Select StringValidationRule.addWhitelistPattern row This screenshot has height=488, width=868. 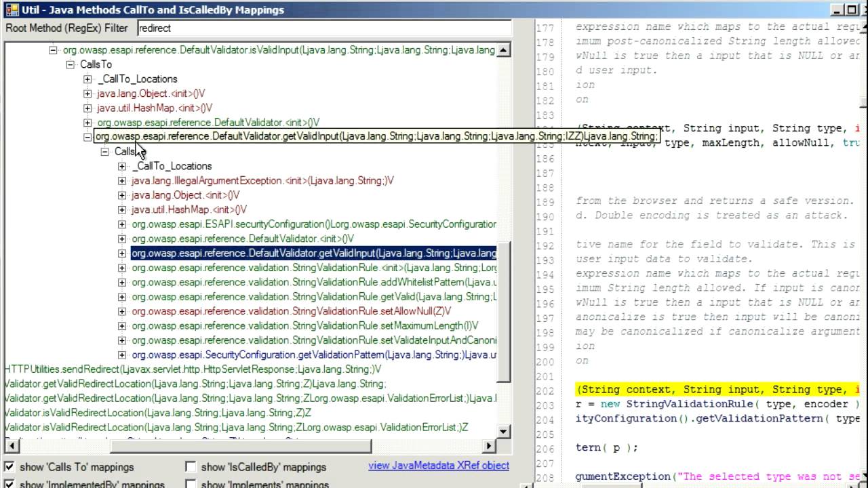click(314, 283)
